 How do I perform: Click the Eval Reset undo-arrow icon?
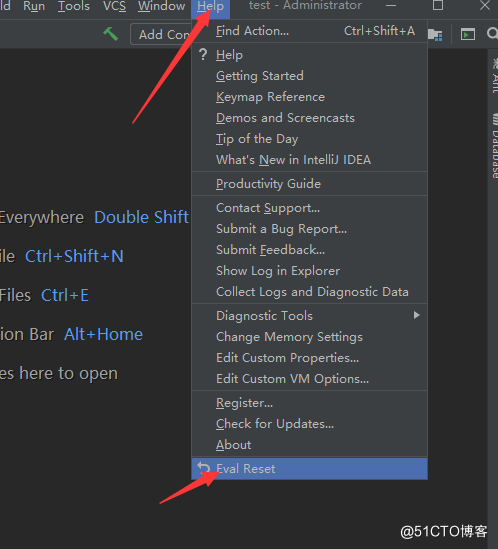pos(204,467)
